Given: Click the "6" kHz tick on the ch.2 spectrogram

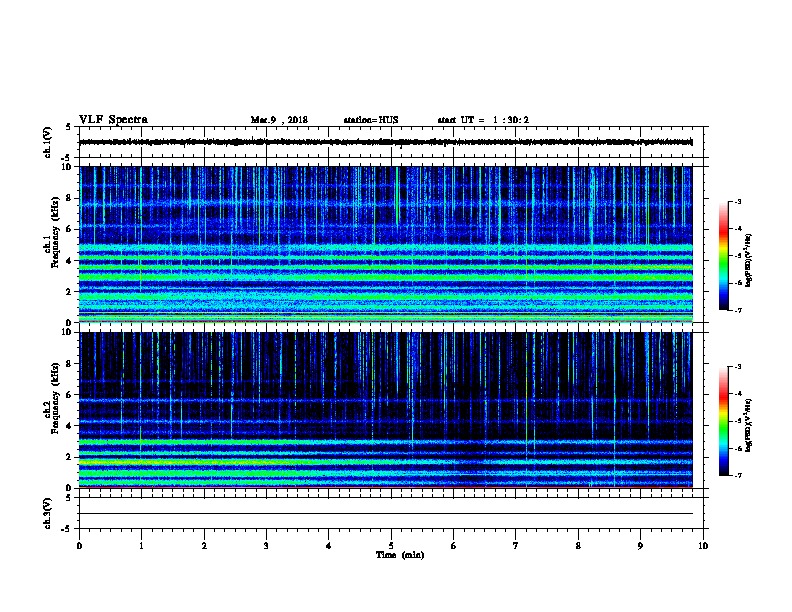Looking at the screenshot, I should click(69, 395).
